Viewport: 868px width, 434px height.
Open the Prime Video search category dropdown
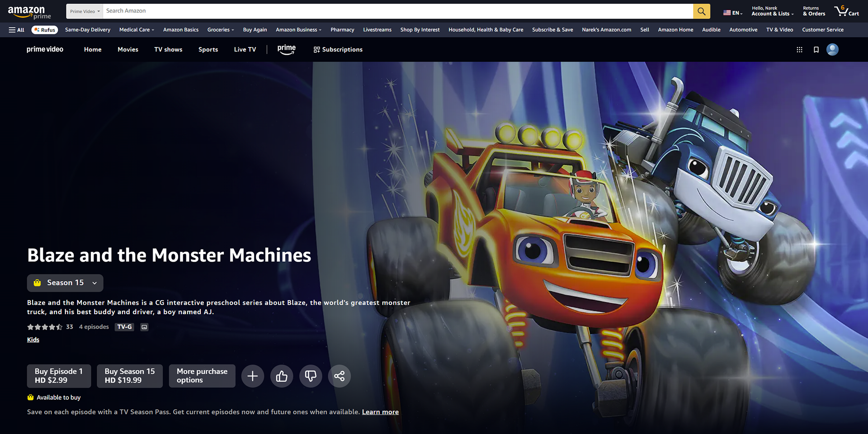click(85, 11)
